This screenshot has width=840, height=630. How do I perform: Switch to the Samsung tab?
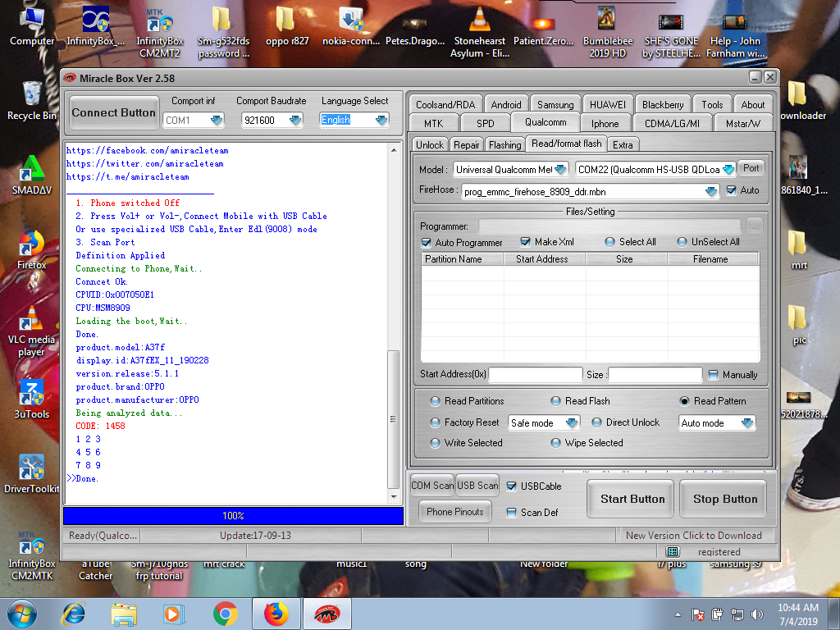555,105
